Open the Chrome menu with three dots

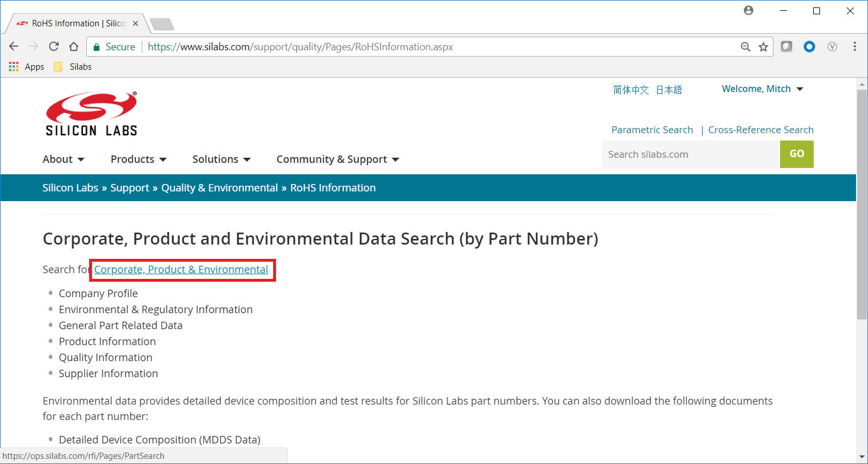click(x=854, y=46)
